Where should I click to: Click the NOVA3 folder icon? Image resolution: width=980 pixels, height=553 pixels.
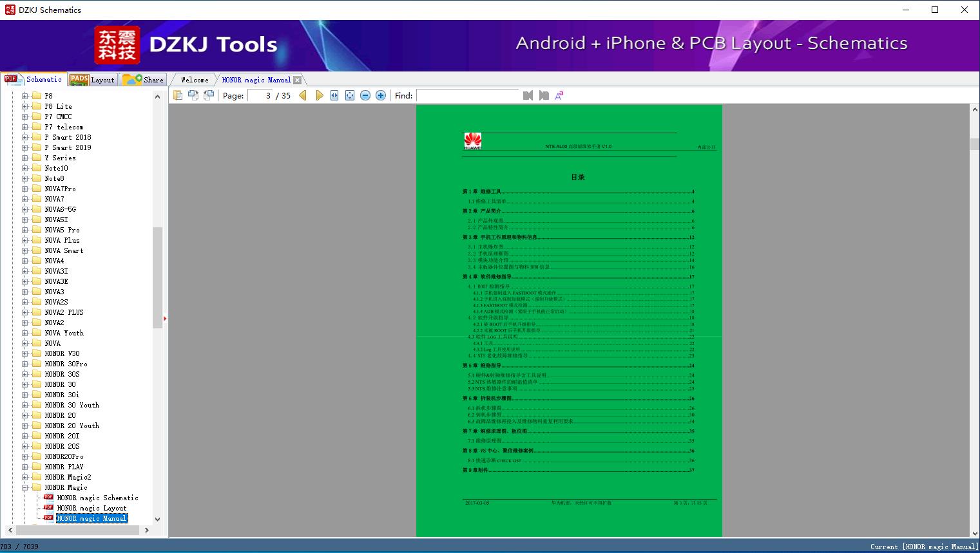click(37, 292)
